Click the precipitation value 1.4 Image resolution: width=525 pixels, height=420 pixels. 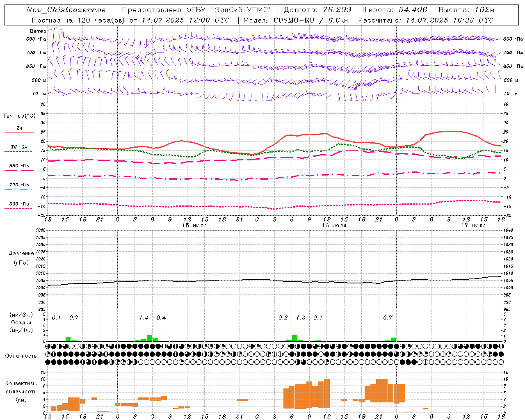(x=144, y=318)
